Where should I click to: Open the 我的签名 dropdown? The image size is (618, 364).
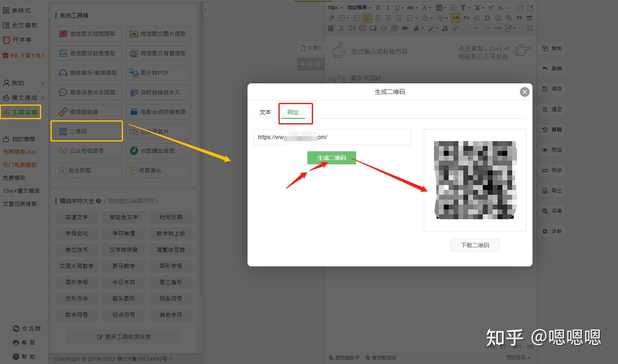518,357
